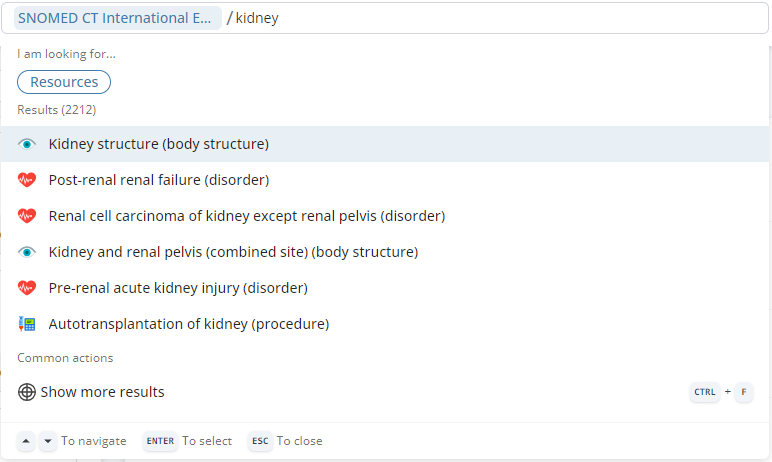This screenshot has height=462, width=772.
Task: Show more results
Action: [102, 392]
